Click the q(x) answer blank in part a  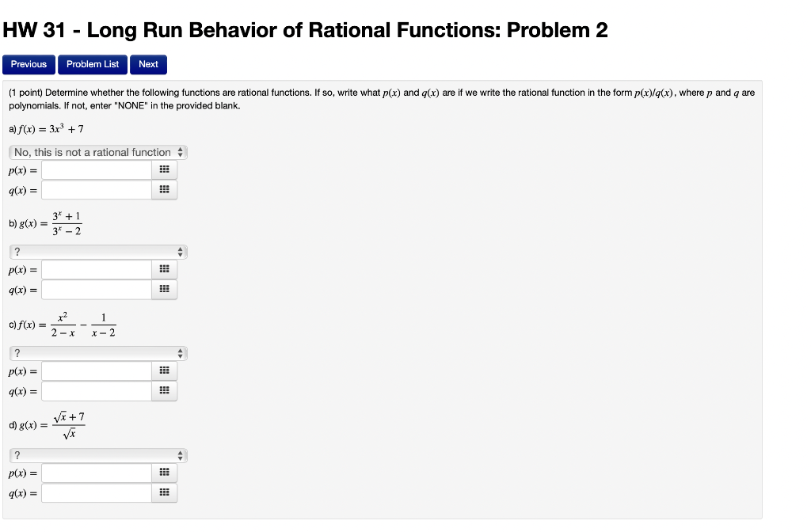coord(95,189)
